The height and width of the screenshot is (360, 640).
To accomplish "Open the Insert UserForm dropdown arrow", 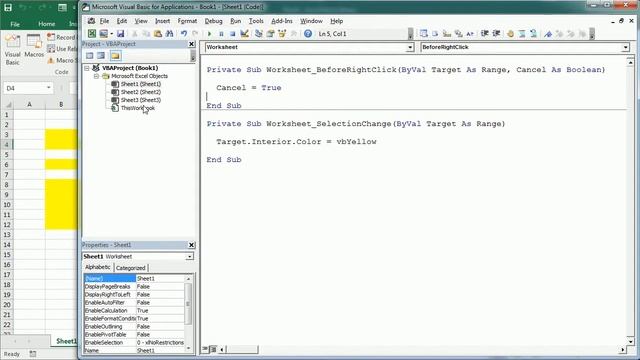I will click(111, 34).
